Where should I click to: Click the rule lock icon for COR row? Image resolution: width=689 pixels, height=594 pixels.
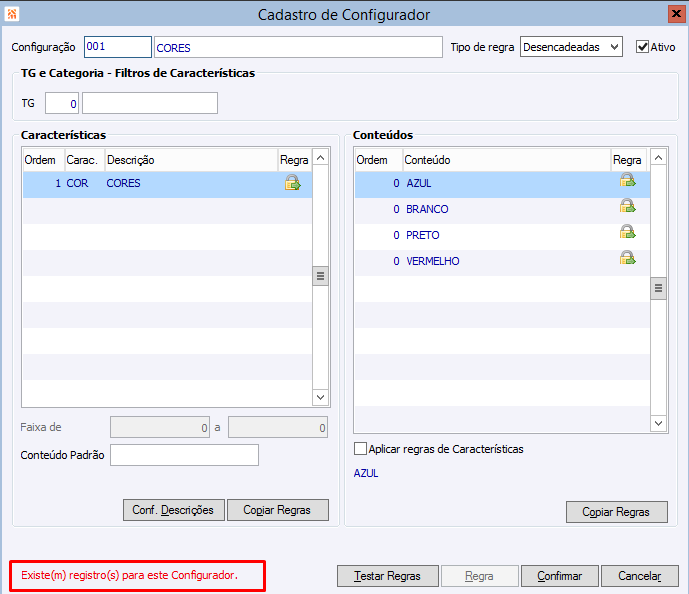293,182
